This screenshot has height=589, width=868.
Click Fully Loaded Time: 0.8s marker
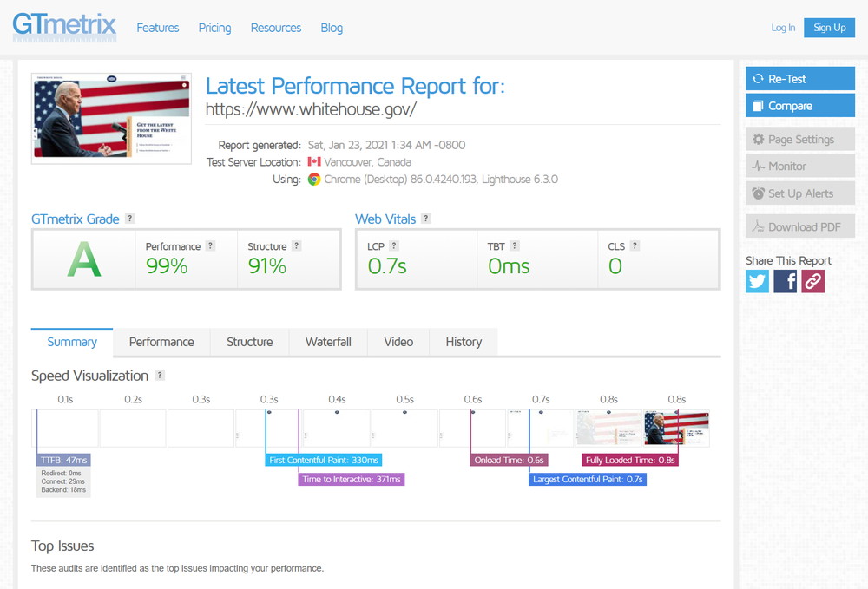tap(630, 460)
